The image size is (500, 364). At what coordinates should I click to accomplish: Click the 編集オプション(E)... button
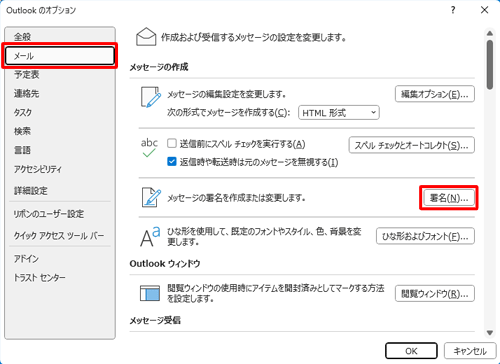coord(435,94)
